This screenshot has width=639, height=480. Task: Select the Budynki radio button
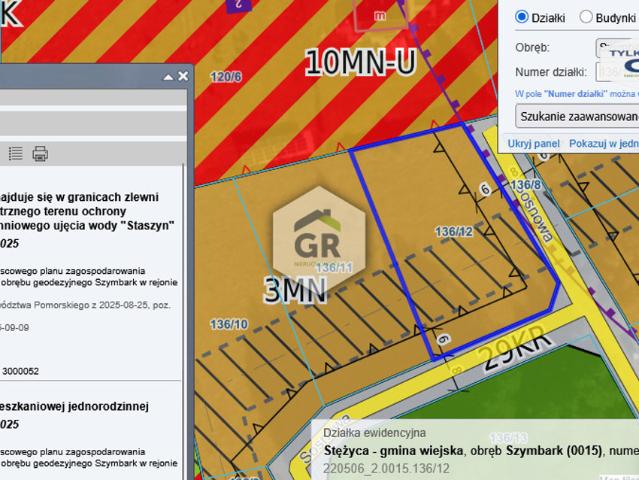[586, 17]
